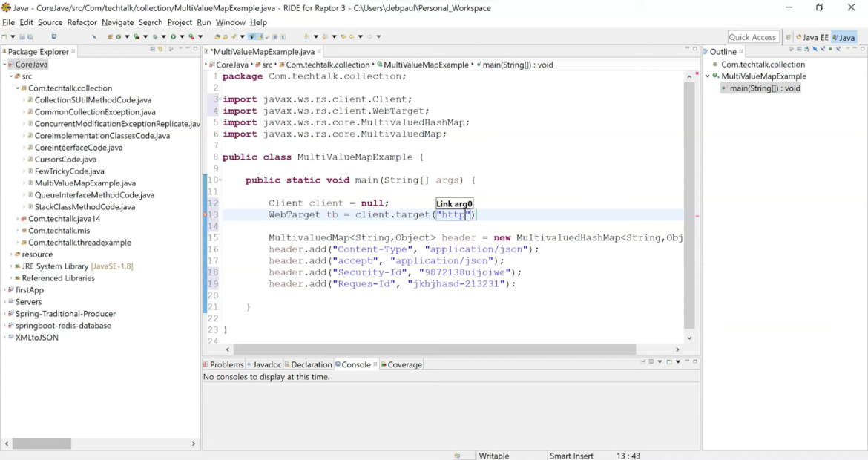Click the Show Whitespace Characters toolbar icon

[x=283, y=36]
